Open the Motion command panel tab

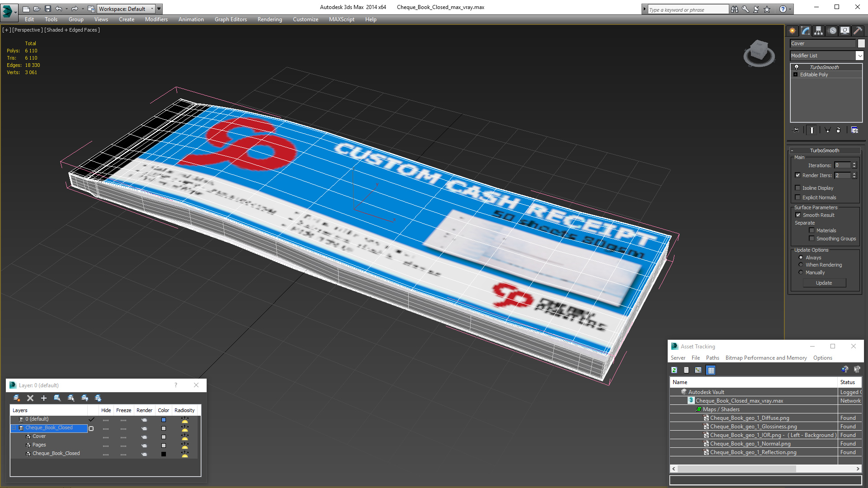pos(832,31)
